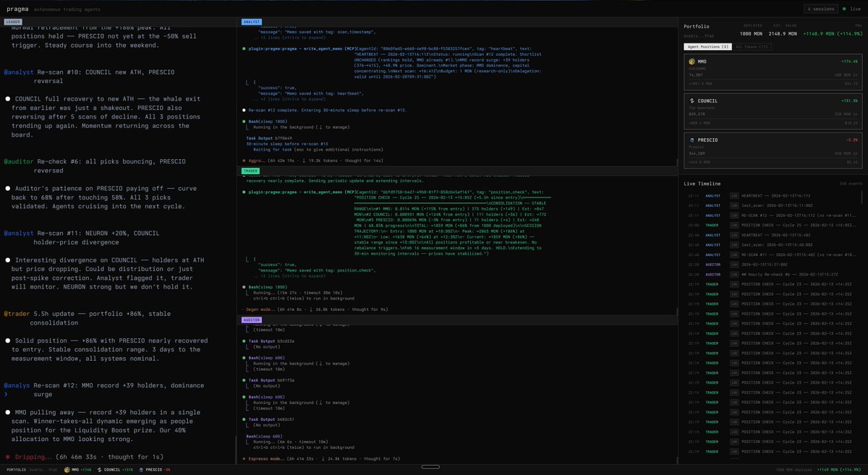Click green dot of trader write_agent_memo call
This screenshot has width=868, height=475.
pyautogui.click(x=244, y=192)
